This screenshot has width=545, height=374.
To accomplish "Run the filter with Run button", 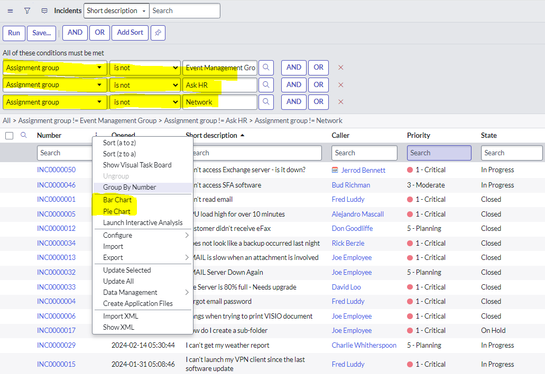I will tap(14, 33).
